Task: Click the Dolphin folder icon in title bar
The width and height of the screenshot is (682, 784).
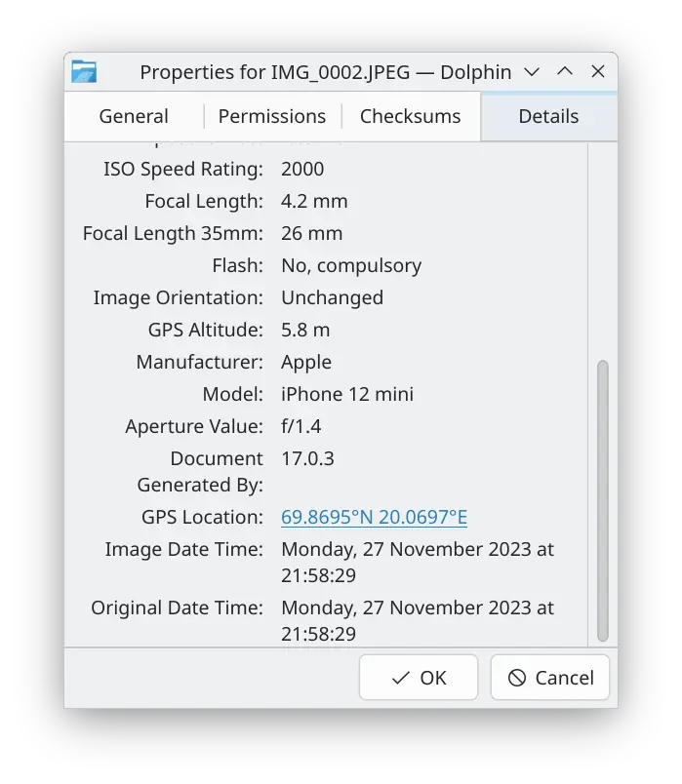Action: 84,71
